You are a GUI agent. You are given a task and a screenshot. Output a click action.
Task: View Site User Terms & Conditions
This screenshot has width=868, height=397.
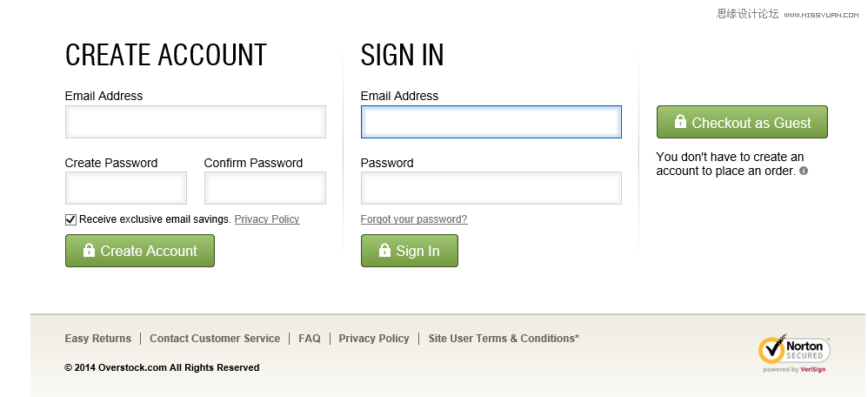pyautogui.click(x=504, y=339)
